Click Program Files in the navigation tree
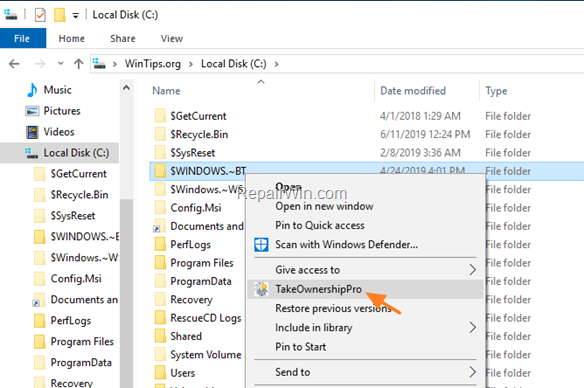 pyautogui.click(x=82, y=341)
